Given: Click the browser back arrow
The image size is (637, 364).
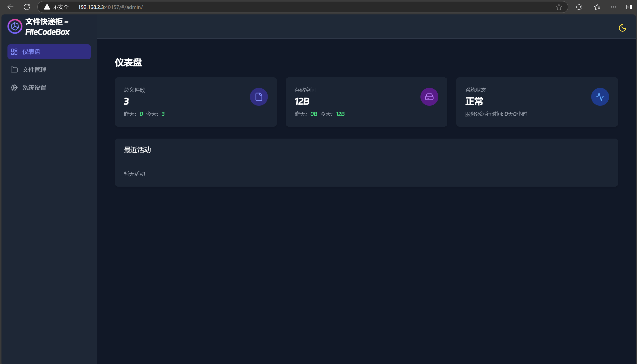Looking at the screenshot, I should [10, 7].
